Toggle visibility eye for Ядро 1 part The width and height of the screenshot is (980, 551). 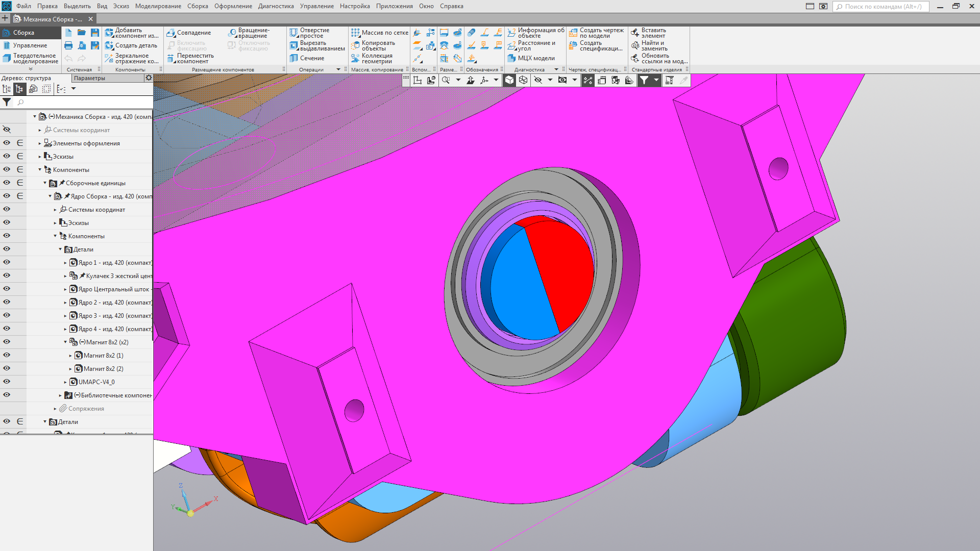7,262
